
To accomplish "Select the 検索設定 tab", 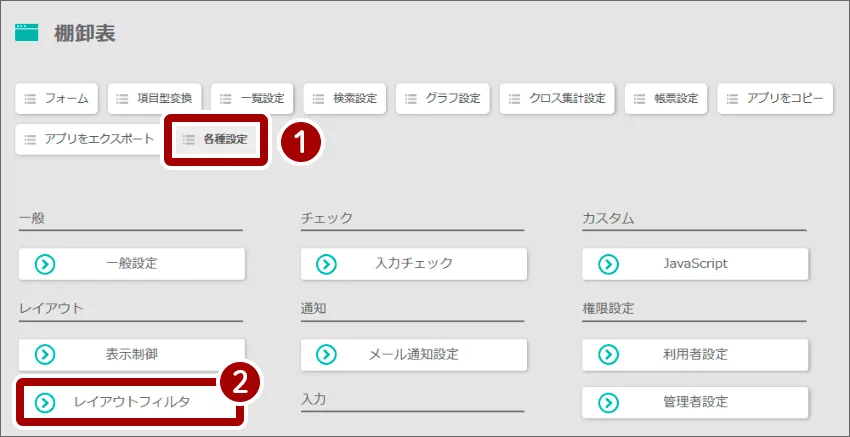I will [x=345, y=99].
